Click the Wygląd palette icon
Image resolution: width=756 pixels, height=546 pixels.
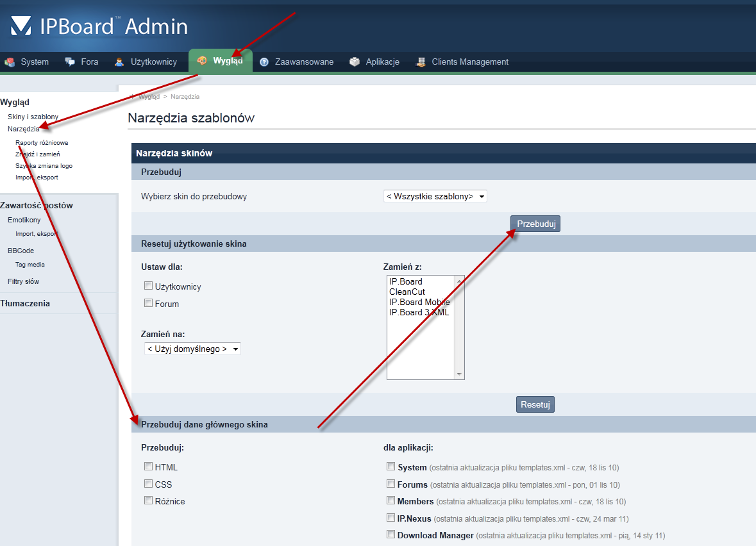point(202,61)
